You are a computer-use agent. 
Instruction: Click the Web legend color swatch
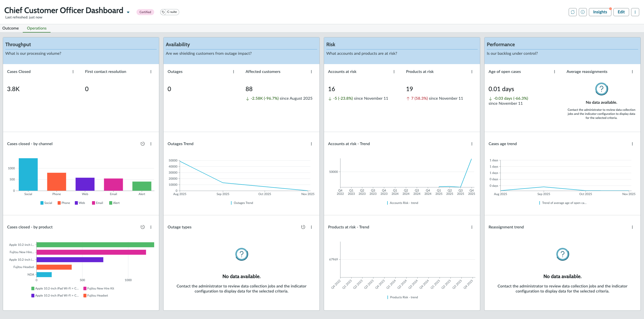pyautogui.click(x=76, y=203)
